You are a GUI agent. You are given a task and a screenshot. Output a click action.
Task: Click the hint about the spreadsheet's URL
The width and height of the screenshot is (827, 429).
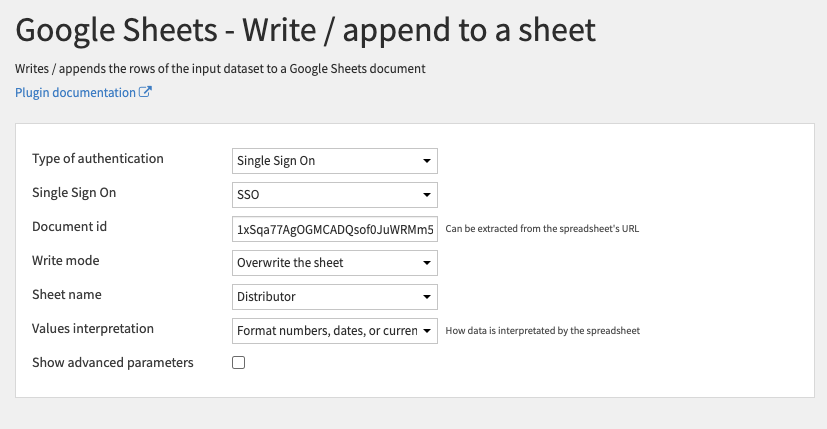click(542, 228)
